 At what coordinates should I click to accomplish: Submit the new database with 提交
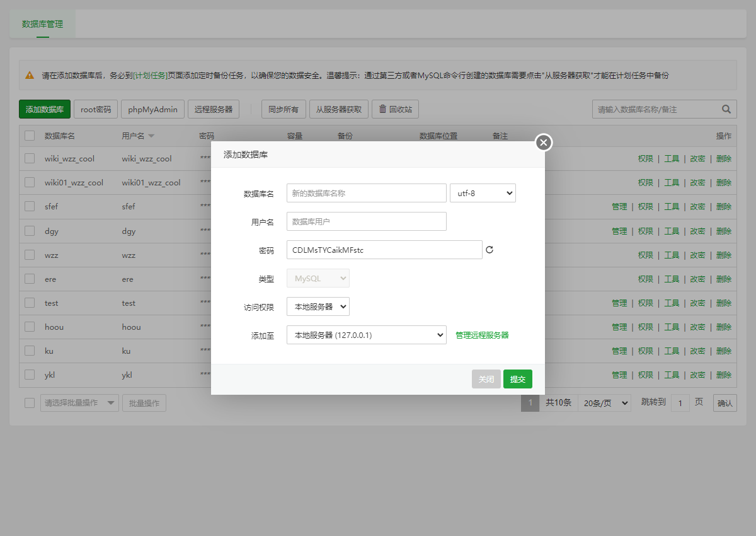click(x=518, y=379)
